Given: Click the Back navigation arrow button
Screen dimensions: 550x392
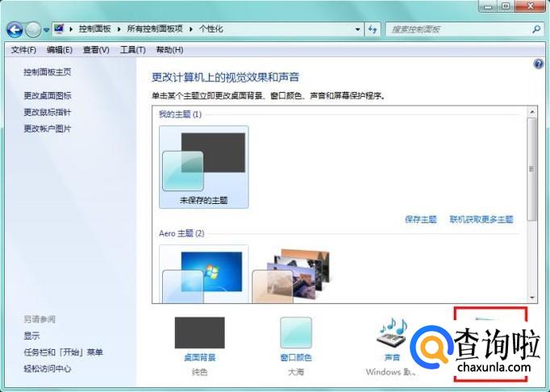Looking at the screenshot, I should pos(15,30).
